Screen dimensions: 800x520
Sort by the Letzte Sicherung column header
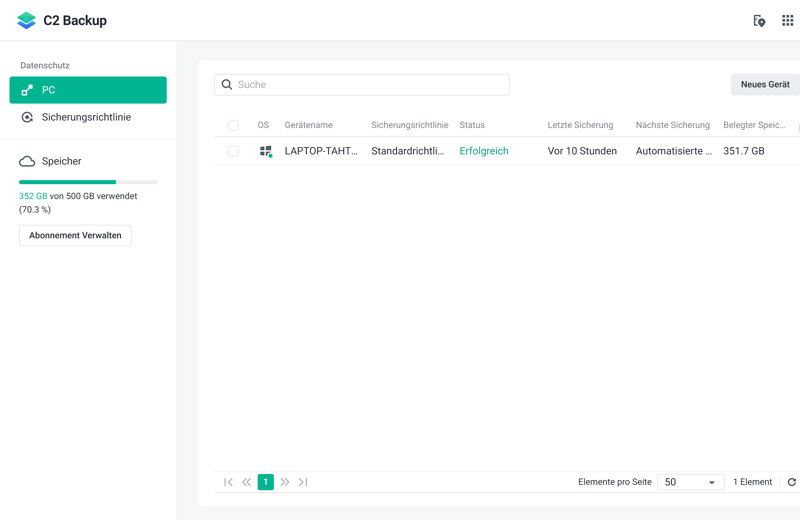pyautogui.click(x=580, y=125)
